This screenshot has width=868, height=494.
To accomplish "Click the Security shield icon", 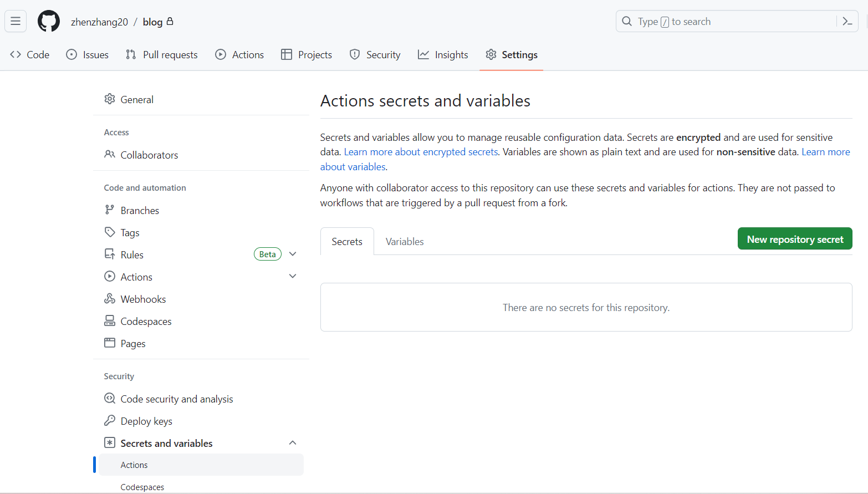I will [355, 54].
